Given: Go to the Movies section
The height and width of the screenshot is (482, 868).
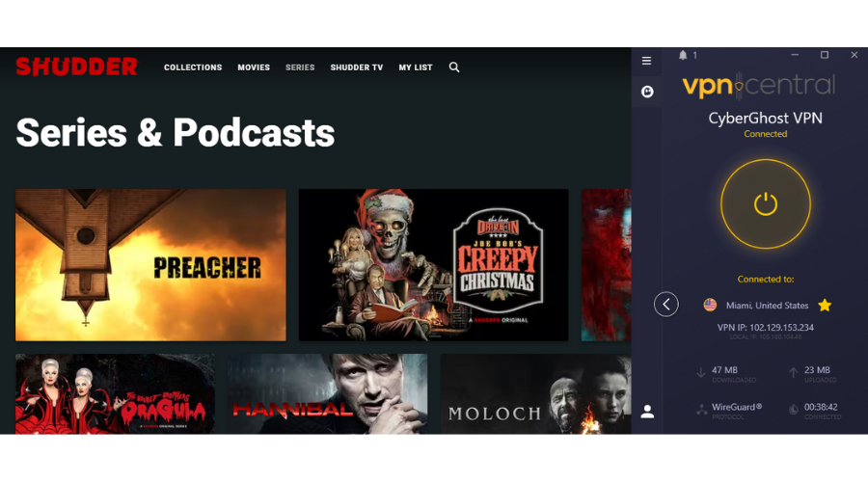Looking at the screenshot, I should (x=254, y=67).
